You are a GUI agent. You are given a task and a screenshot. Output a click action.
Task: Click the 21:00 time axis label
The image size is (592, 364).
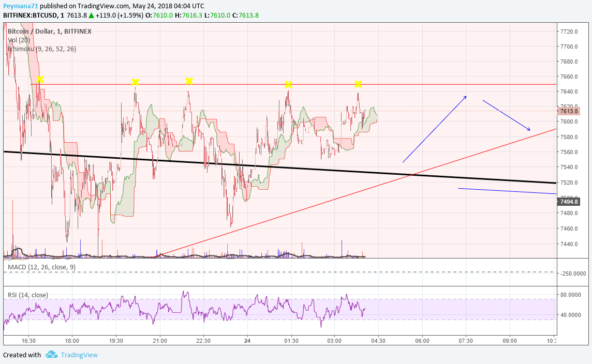[160, 341]
